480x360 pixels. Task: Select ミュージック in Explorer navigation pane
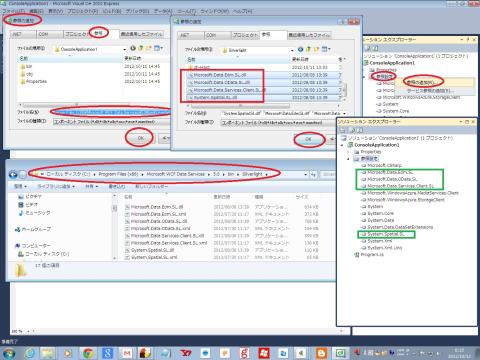click(x=35, y=213)
